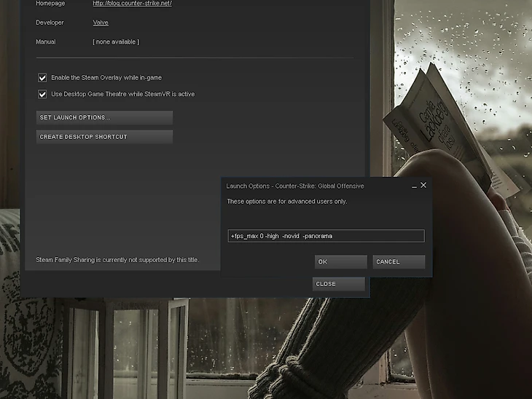Click the Homepage label
Screen dimensions: 532x399
tap(50, 4)
